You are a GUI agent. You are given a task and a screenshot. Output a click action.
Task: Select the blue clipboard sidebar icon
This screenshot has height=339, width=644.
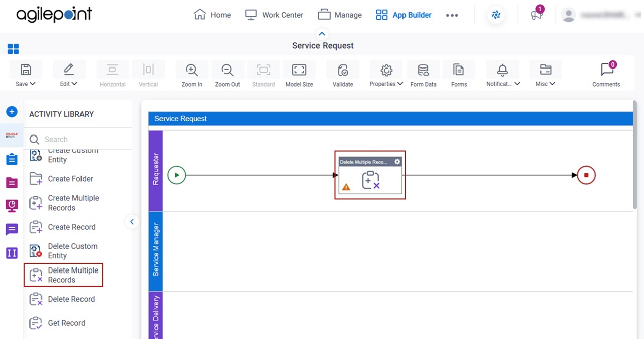(x=12, y=159)
